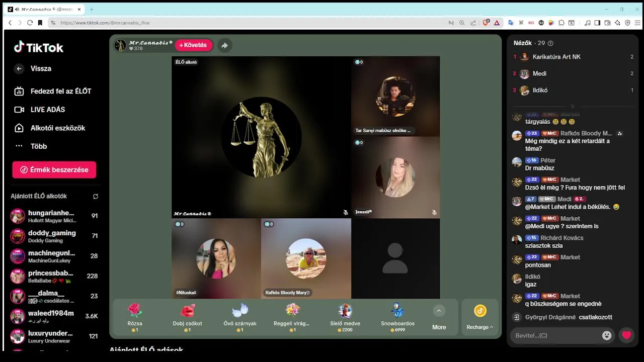The width and height of the screenshot is (644, 362).
Task: Send a Rózsa gift
Action: pos(135,317)
